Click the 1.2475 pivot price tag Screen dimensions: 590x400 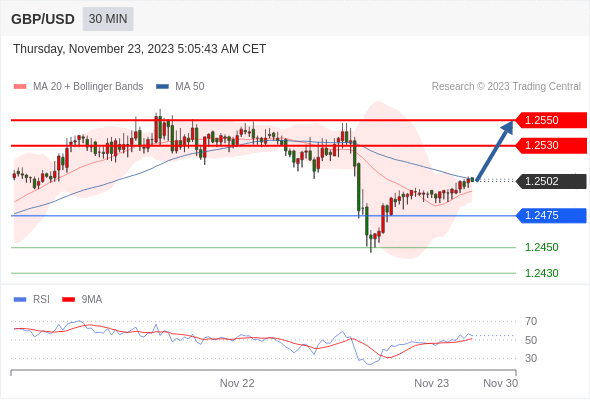coord(551,216)
